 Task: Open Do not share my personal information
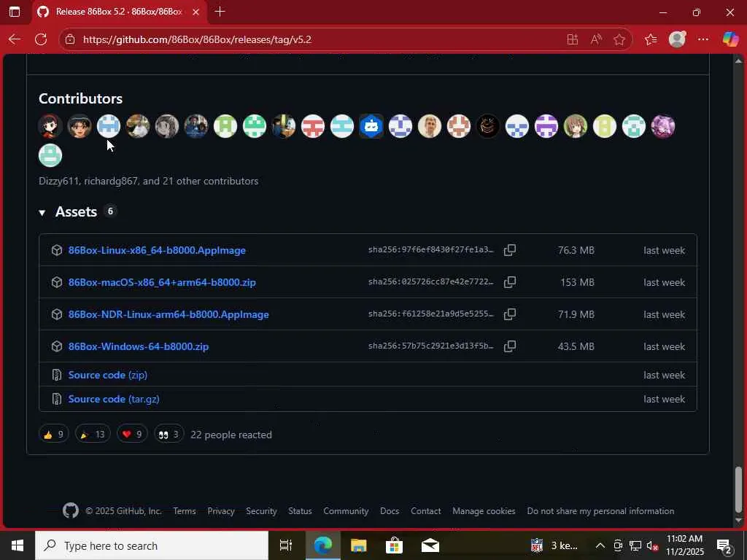pyautogui.click(x=600, y=511)
